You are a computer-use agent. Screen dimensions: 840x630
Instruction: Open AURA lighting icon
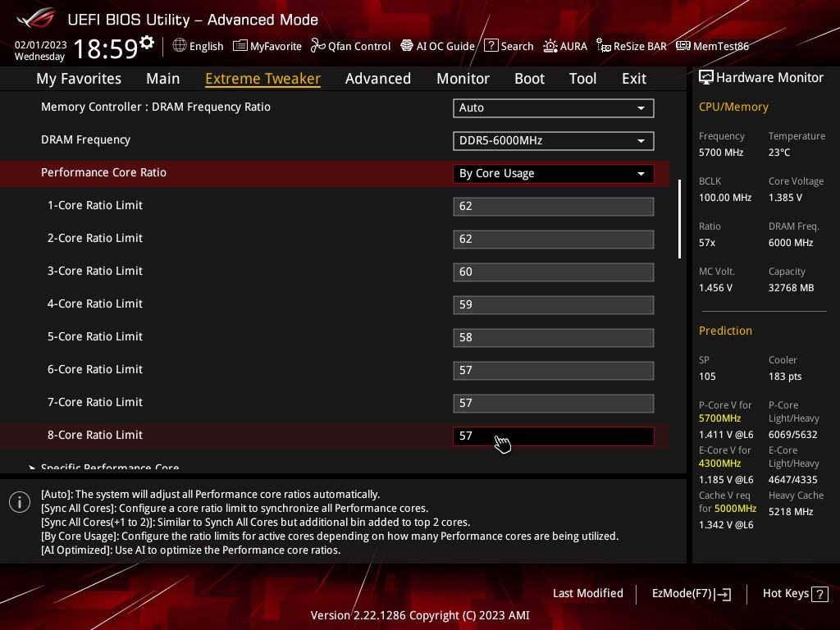550,46
